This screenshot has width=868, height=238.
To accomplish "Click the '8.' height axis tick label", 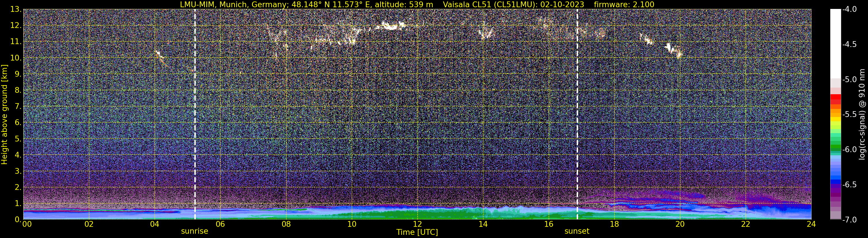I will (x=18, y=90).
